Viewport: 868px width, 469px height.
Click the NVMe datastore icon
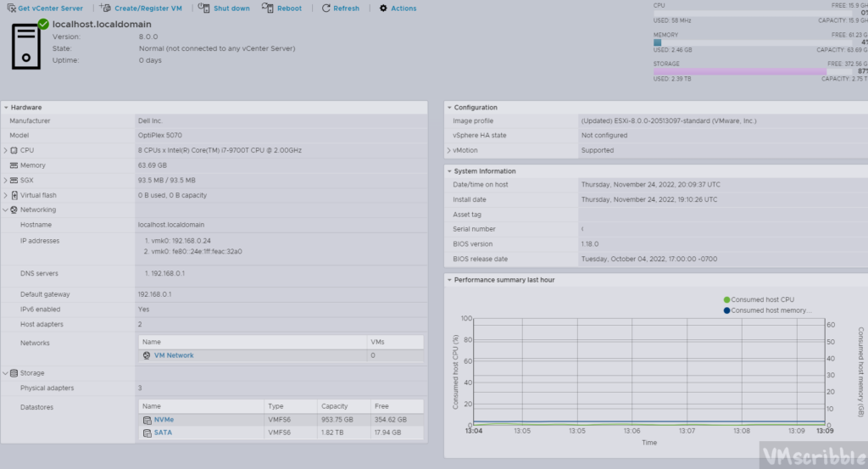(x=147, y=420)
